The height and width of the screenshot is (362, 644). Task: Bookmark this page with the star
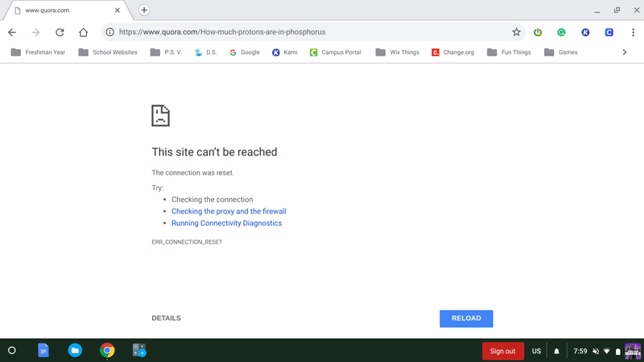tap(516, 32)
